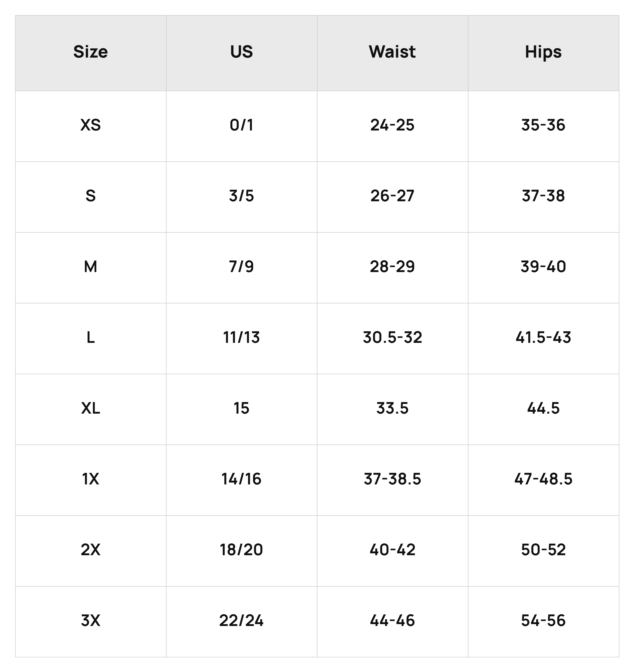
Task: Select the 22/24 US size cell
Action: pos(241,621)
